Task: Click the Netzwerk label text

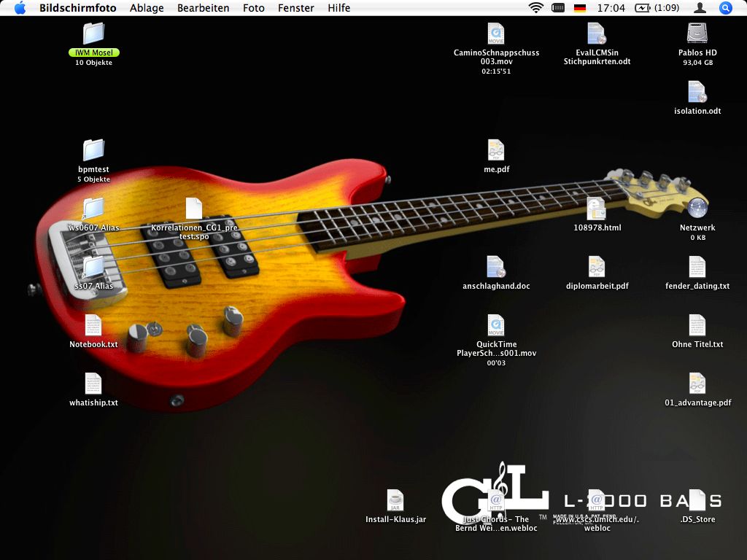Action: click(697, 227)
